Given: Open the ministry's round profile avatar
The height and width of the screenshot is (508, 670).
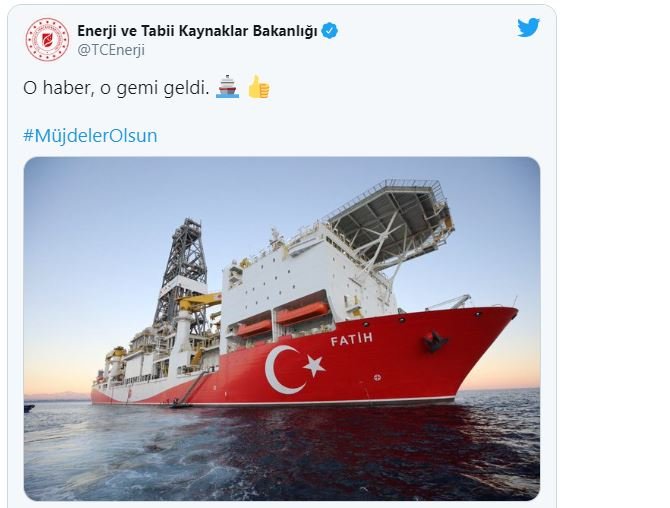Looking at the screenshot, I should click(x=47, y=39).
